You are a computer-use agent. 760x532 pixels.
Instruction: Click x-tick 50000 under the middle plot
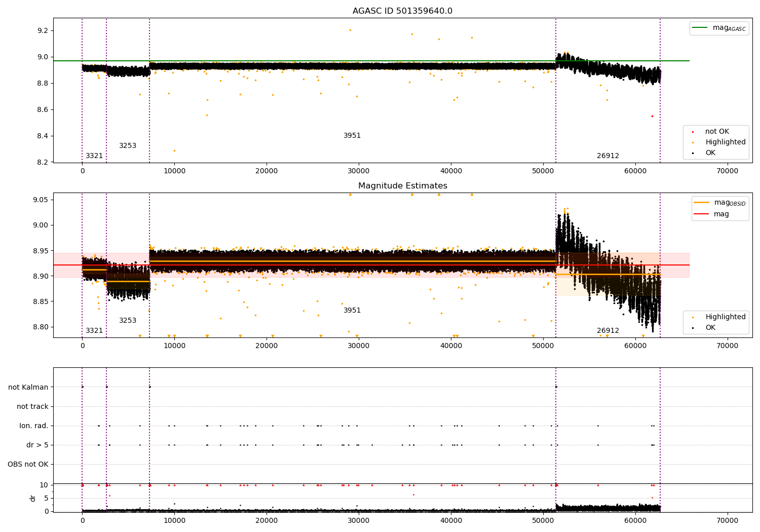[x=543, y=346]
